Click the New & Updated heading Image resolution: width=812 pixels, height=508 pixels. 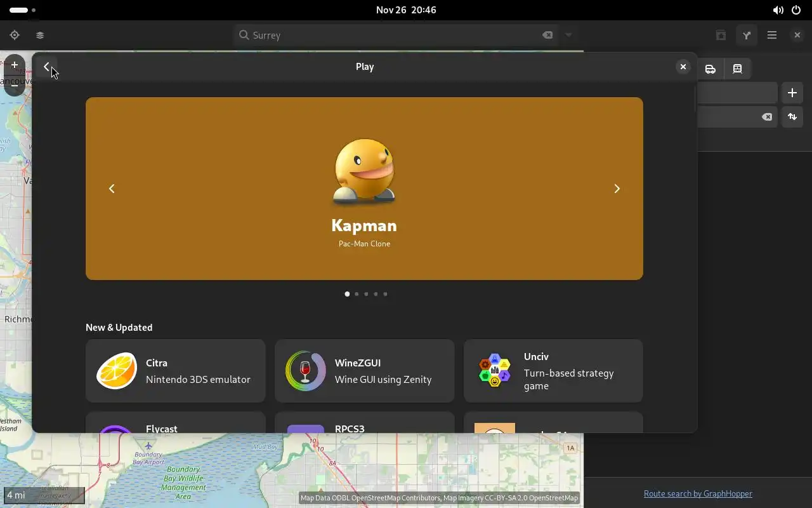click(119, 328)
